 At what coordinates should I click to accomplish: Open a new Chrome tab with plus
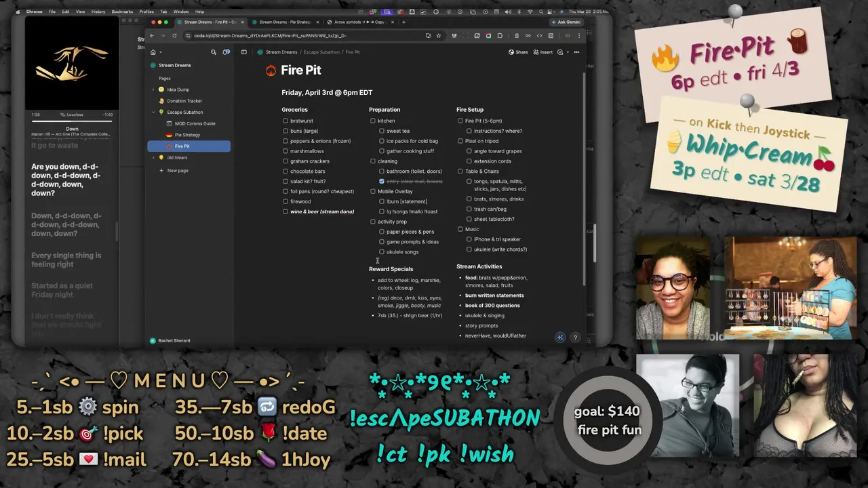coord(403,22)
